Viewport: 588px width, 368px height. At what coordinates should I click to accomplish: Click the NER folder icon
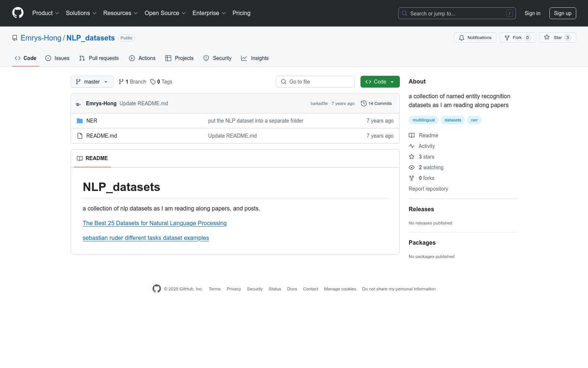coord(80,121)
